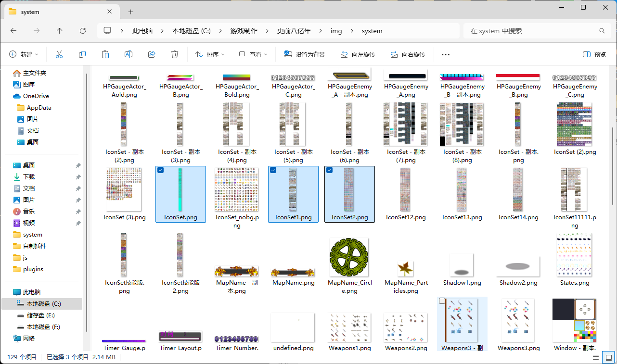Click Rotate left (向左旋转)
The image size is (617, 364).
(x=358, y=54)
